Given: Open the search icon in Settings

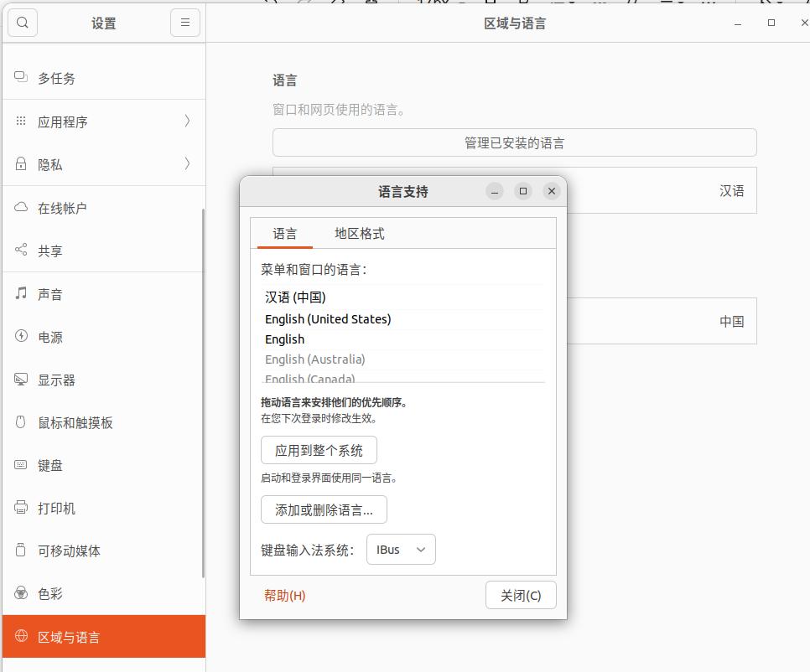Looking at the screenshot, I should click(x=22, y=23).
